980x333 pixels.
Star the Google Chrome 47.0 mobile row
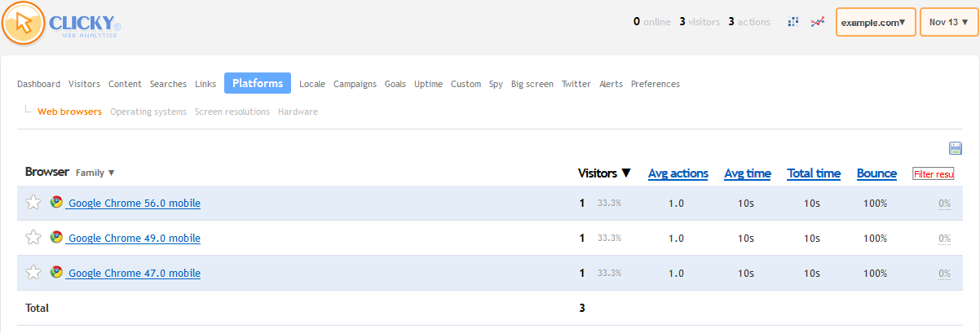tap(33, 273)
